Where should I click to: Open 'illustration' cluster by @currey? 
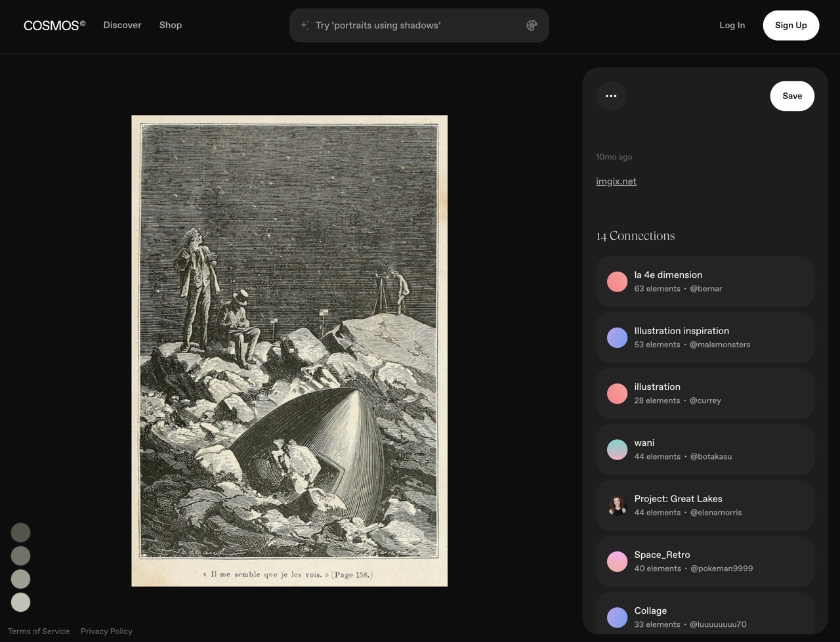click(x=705, y=394)
